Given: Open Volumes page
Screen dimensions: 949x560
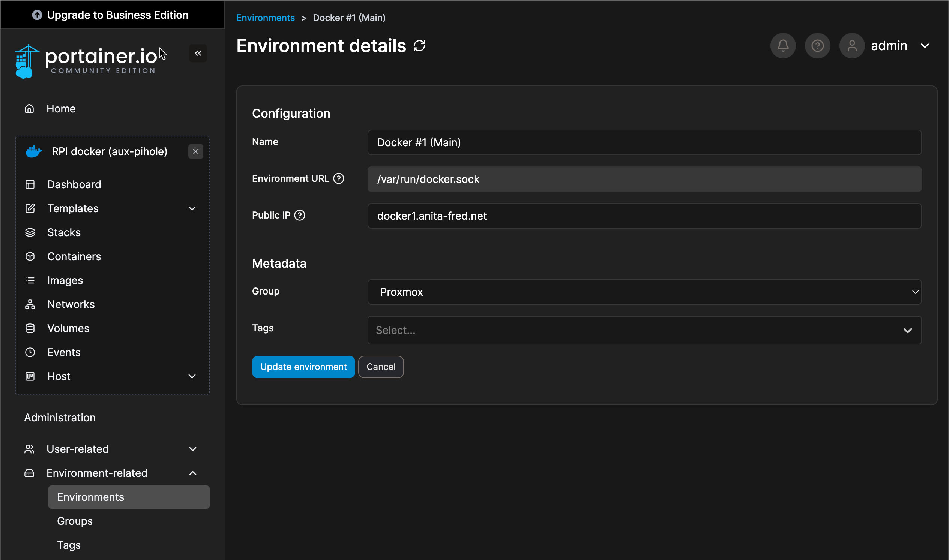Looking at the screenshot, I should 68,328.
